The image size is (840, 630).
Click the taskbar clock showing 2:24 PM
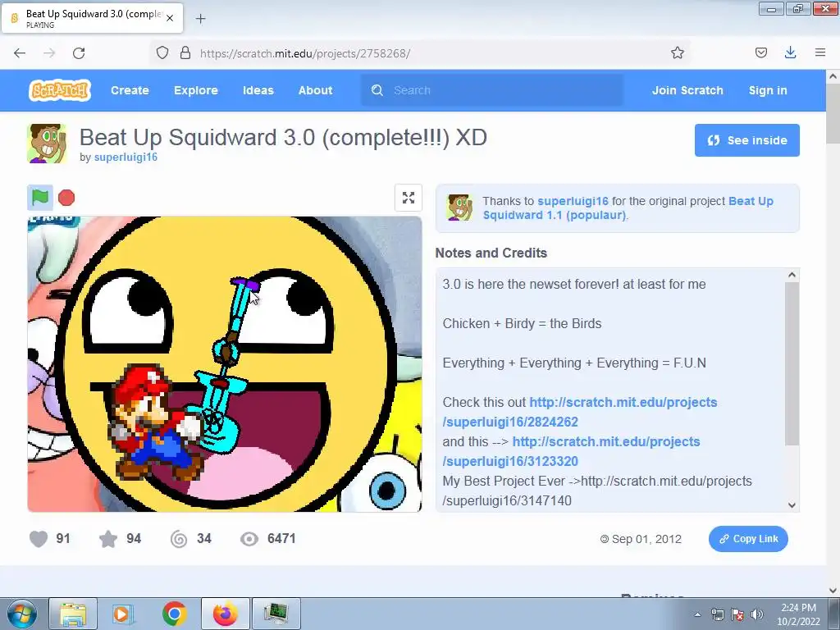[x=798, y=614]
